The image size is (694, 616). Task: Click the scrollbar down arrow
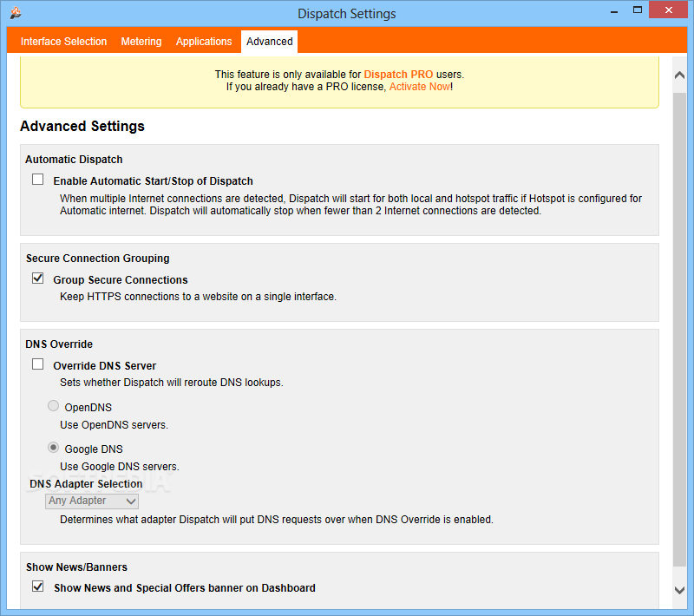679,590
